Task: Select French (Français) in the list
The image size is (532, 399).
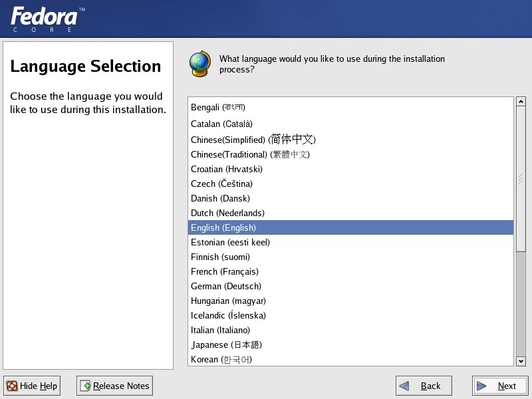Action: point(224,271)
